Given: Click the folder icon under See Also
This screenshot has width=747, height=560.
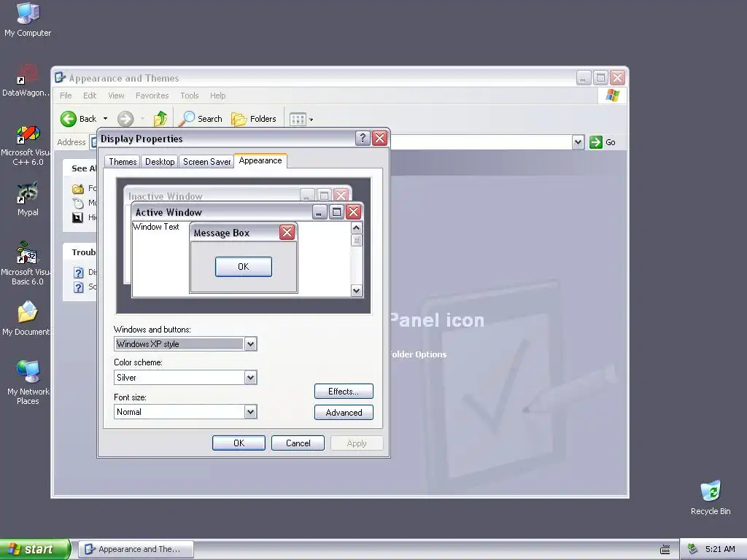Looking at the screenshot, I should point(77,189).
